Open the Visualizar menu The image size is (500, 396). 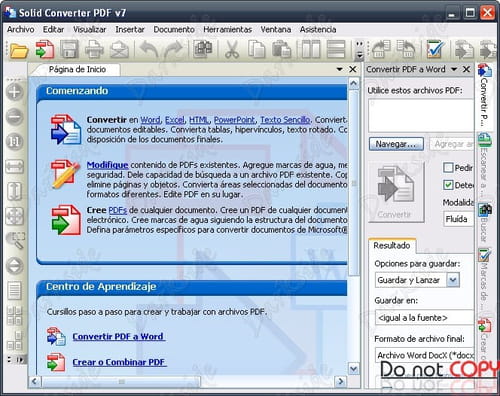89,30
